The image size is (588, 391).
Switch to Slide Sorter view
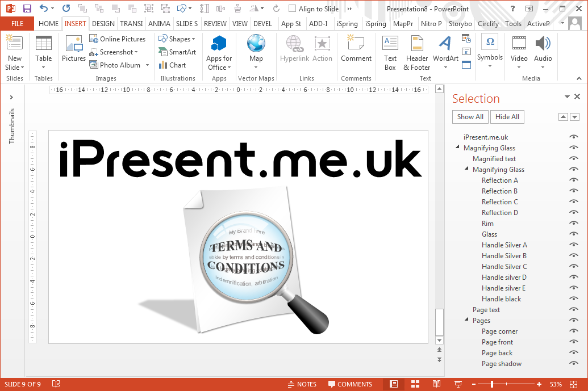point(415,384)
